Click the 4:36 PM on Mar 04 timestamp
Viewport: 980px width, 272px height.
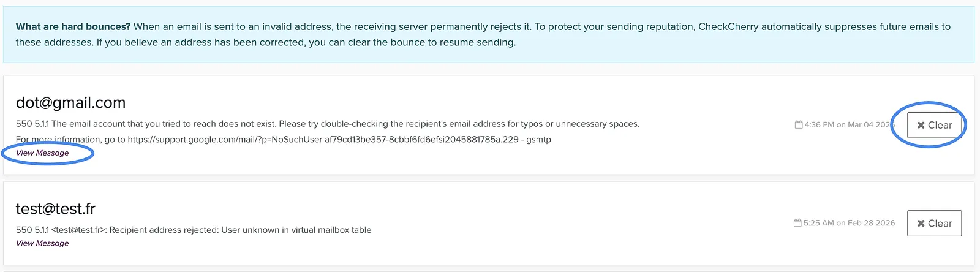pos(850,124)
